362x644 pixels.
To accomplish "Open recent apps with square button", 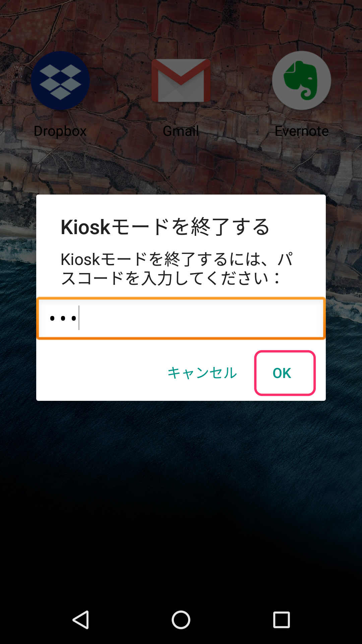I will click(282, 620).
